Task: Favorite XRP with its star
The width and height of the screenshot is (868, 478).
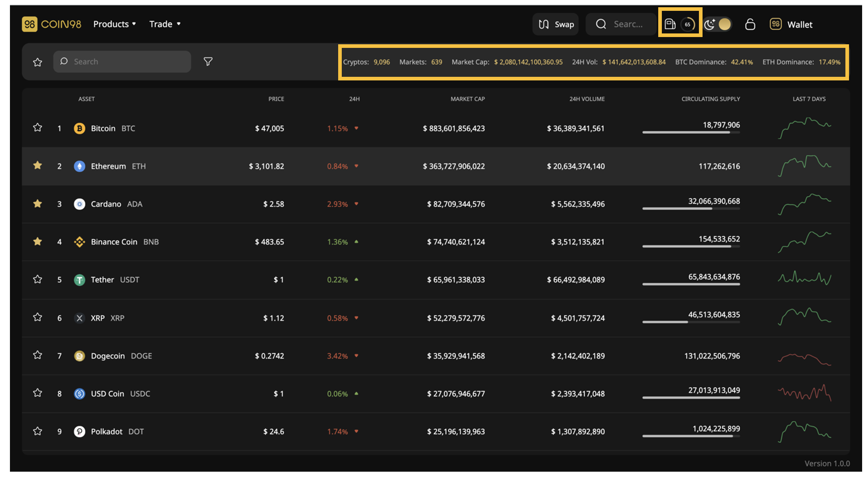Action: (x=38, y=318)
